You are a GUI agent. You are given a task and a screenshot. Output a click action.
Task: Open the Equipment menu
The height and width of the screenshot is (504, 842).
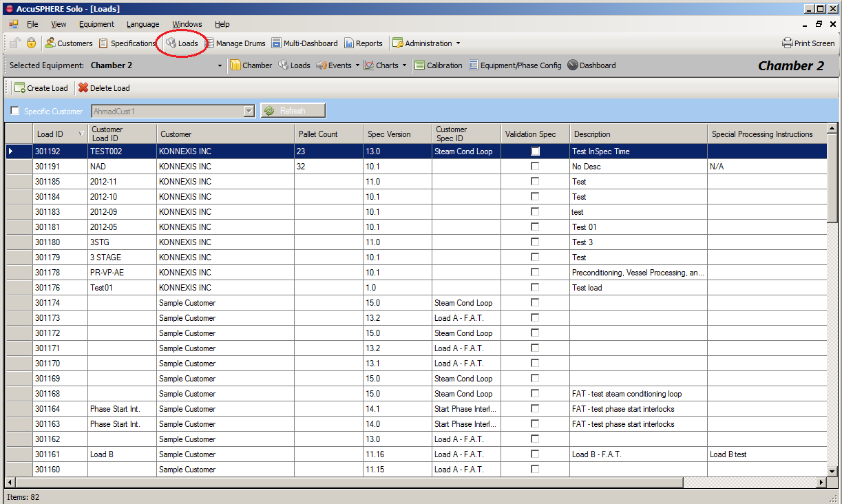[96, 24]
